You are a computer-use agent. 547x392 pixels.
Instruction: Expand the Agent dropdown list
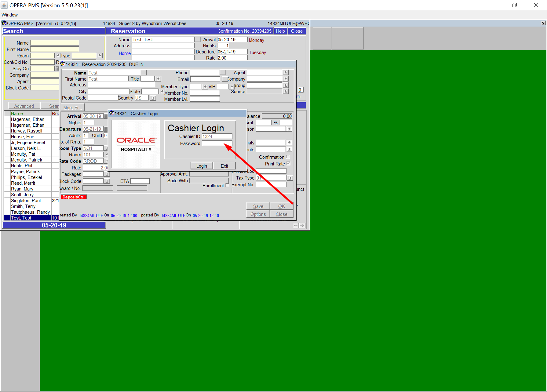point(286,72)
